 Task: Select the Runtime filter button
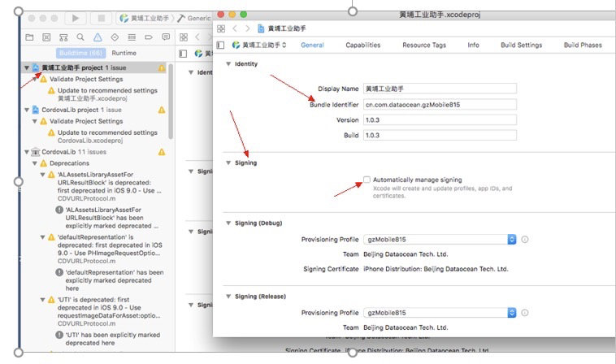coord(124,53)
